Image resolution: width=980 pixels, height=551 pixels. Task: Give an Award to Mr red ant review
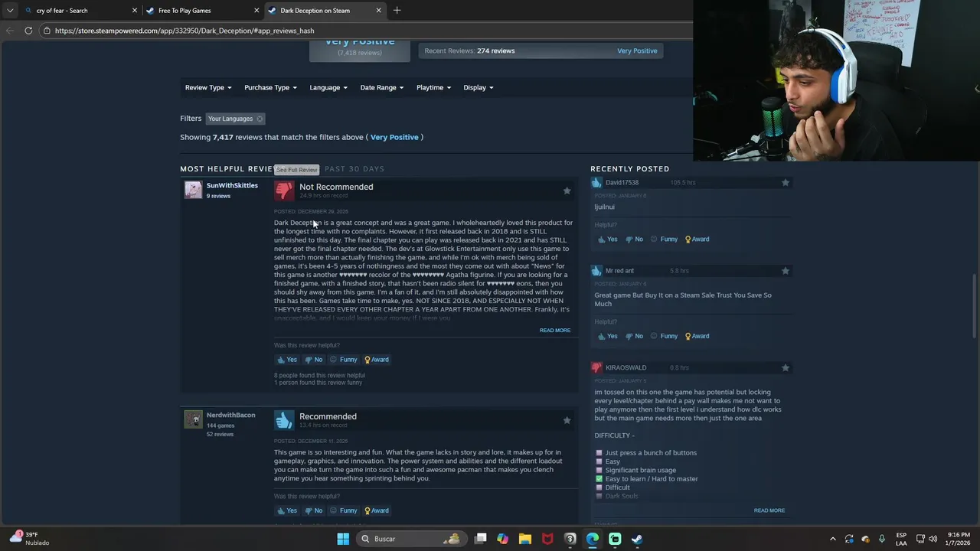(x=697, y=336)
